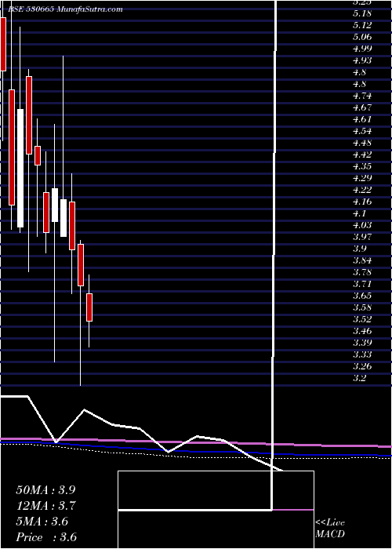Select the 4.03 price axis label
392x549 pixels.
pyautogui.click(x=362, y=225)
